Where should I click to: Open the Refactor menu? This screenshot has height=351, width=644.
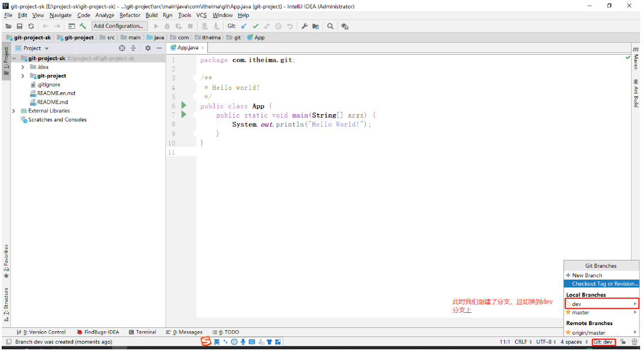[130, 15]
